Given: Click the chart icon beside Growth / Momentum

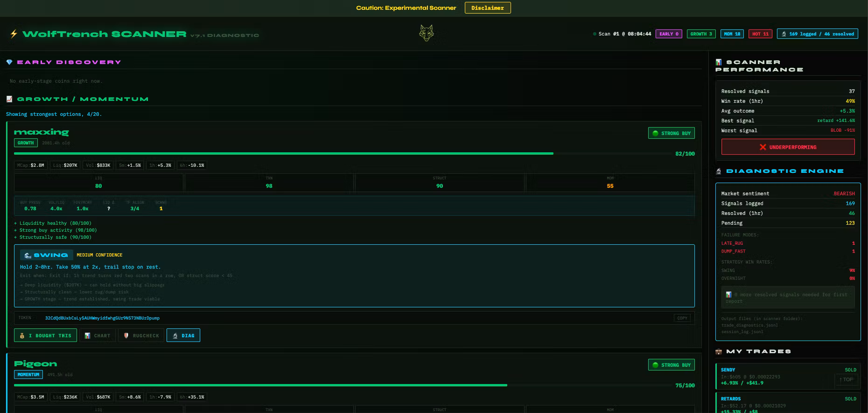Looking at the screenshot, I should (x=9, y=99).
